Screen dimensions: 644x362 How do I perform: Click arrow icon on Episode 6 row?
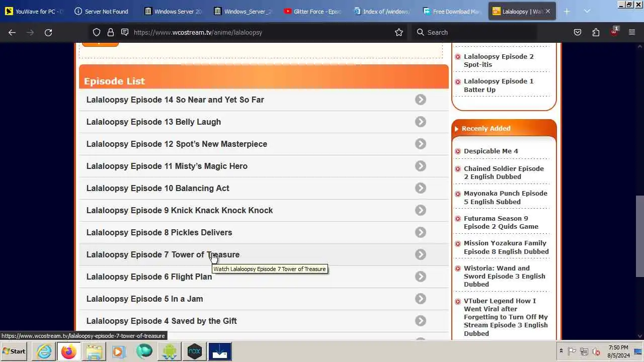421,277
